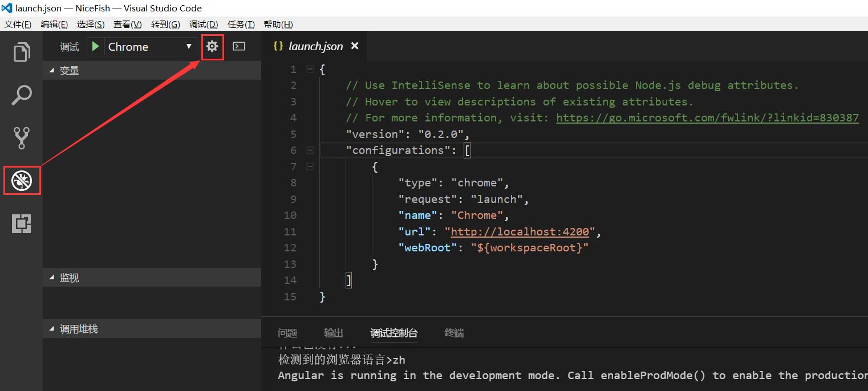Collapse the 调用堆栈 section
This screenshot has height=391, width=868.
tap(152, 329)
